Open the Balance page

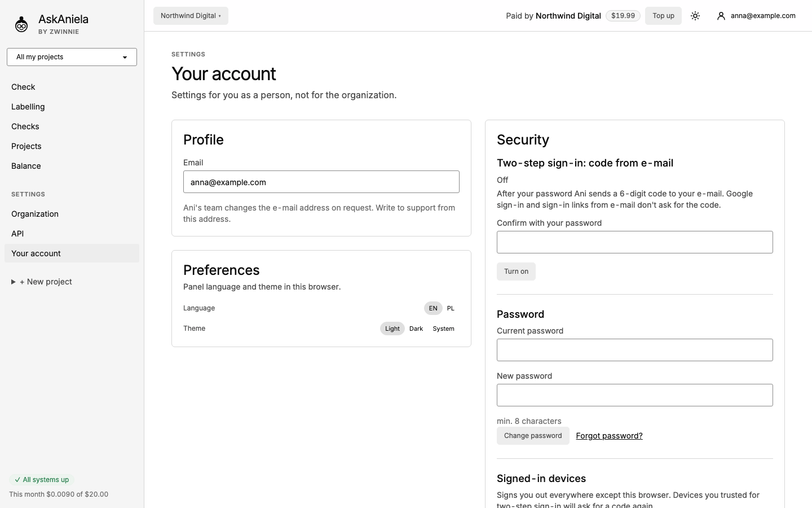tap(72, 166)
